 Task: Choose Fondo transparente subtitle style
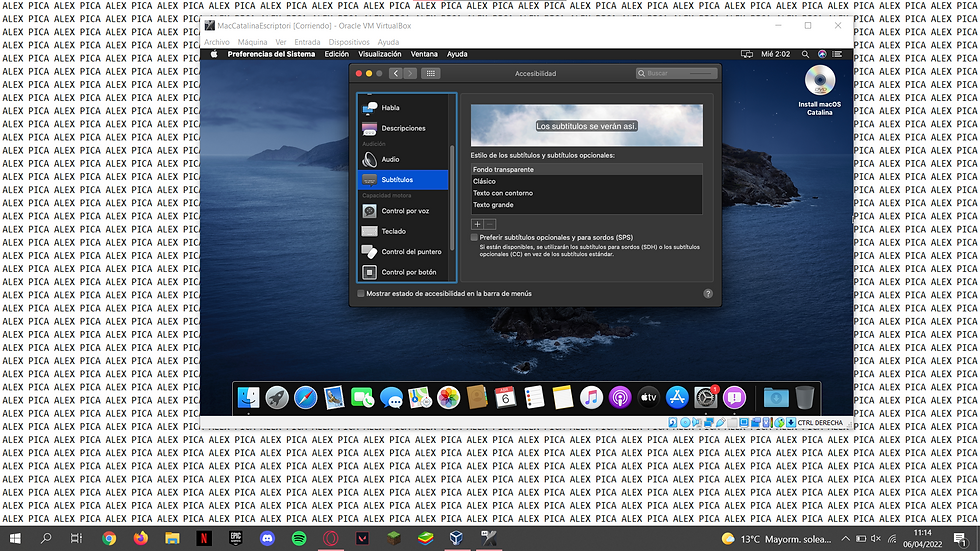coord(586,169)
